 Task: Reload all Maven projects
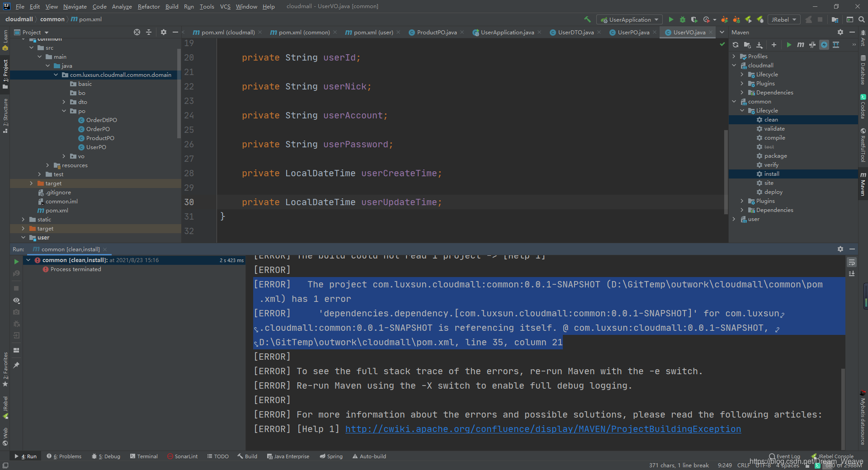tap(736, 45)
